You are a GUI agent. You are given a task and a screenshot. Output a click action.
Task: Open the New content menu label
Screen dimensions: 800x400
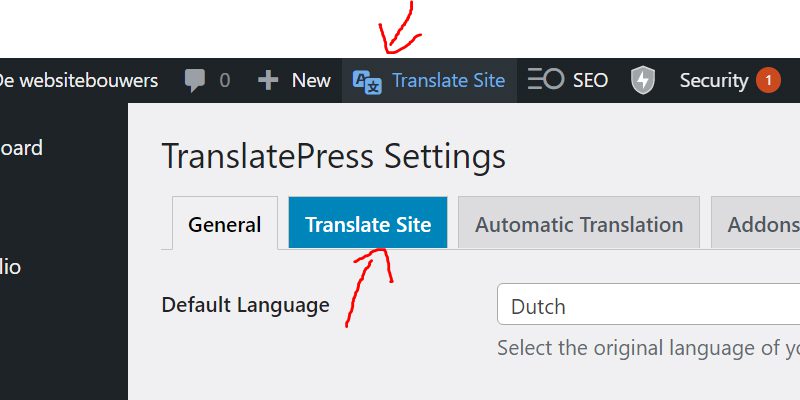click(311, 81)
